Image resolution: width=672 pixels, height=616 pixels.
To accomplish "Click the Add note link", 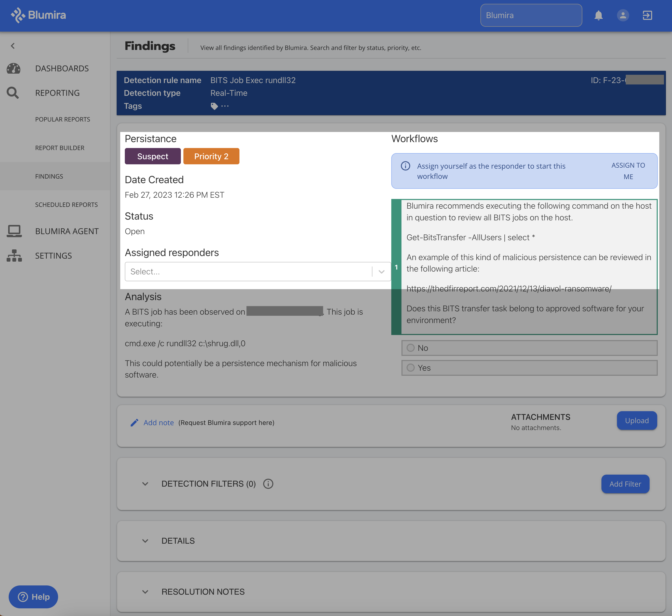I will click(159, 423).
